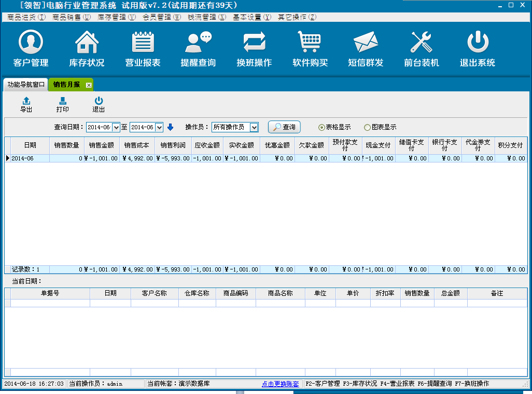Image resolution: width=532 pixels, height=394 pixels.
Task: Click the 查询 search button
Action: [284, 127]
